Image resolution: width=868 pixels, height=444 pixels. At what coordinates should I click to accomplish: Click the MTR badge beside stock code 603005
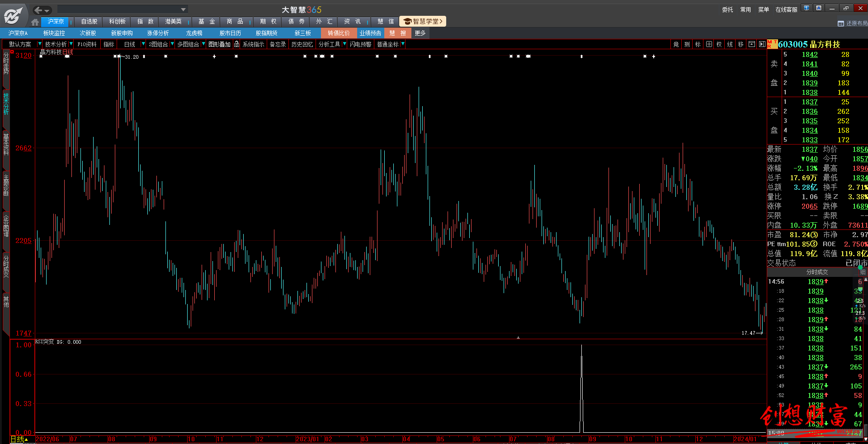(772, 44)
